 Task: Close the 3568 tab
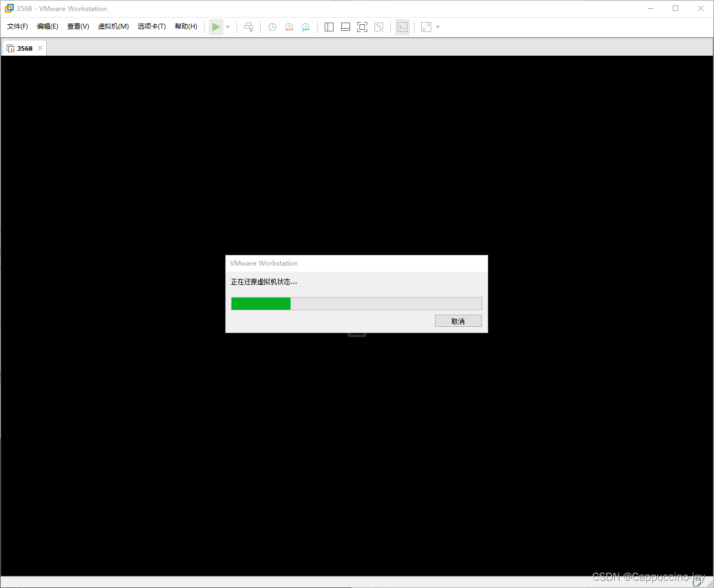(40, 48)
